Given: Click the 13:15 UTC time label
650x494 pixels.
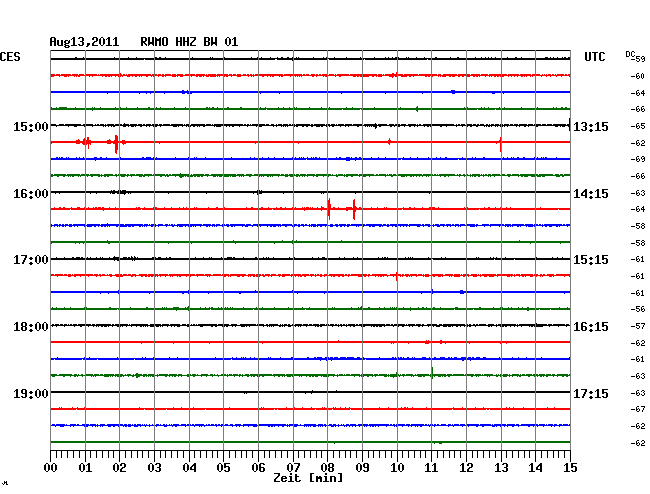Looking at the screenshot, I should click(591, 126).
